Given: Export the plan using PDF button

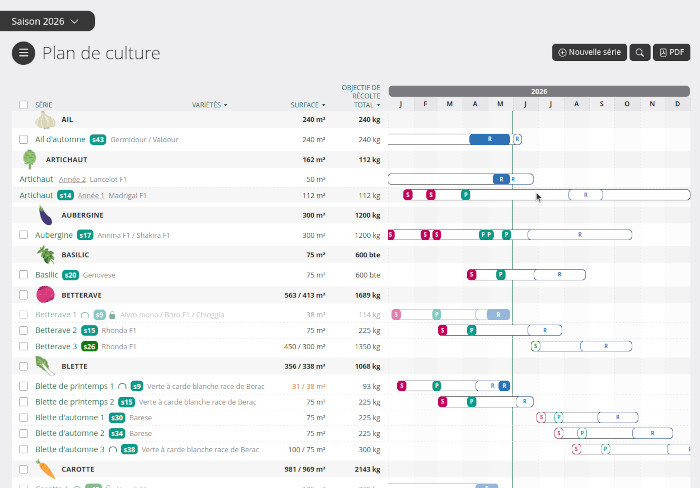Looking at the screenshot, I should click(671, 52).
